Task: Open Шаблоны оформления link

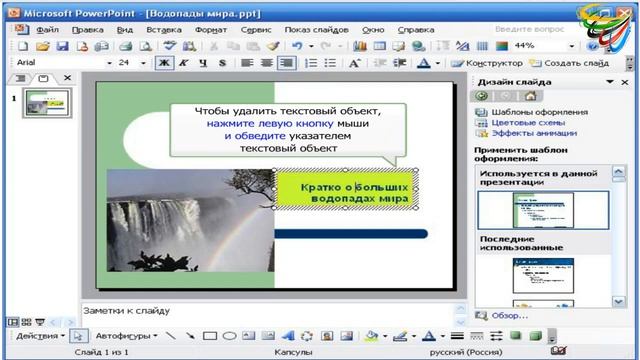Action: pos(540,112)
